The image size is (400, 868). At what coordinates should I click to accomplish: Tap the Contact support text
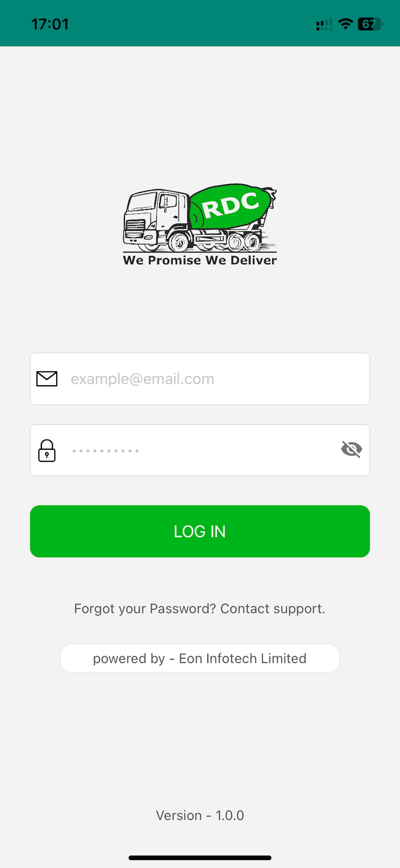point(273,608)
